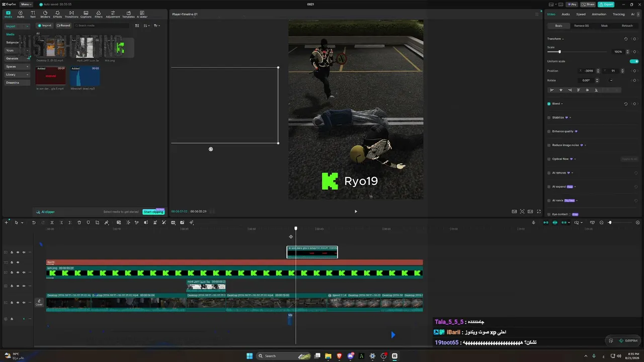
Task: Zoom in timeline with plus icon
Action: pyautogui.click(x=638, y=223)
